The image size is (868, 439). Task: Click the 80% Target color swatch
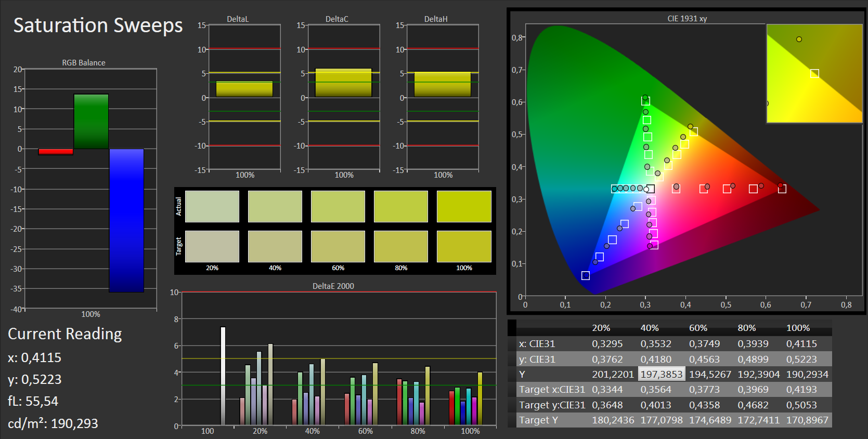point(401,246)
